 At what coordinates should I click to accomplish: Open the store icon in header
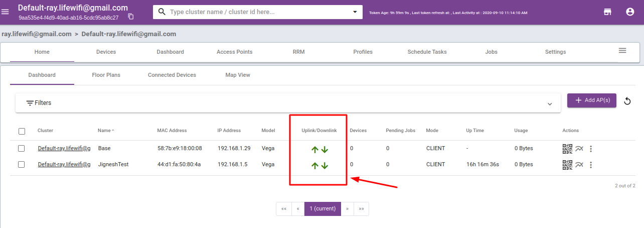click(x=607, y=12)
